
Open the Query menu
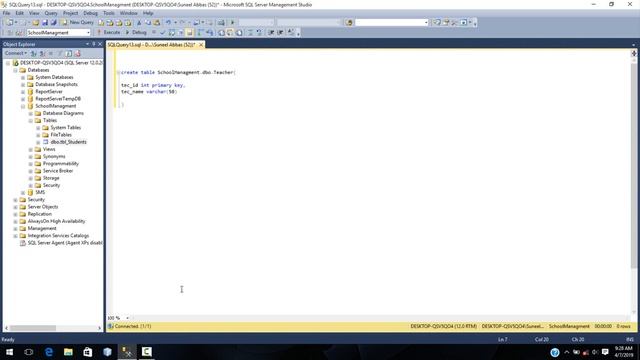pyautogui.click(x=51, y=13)
